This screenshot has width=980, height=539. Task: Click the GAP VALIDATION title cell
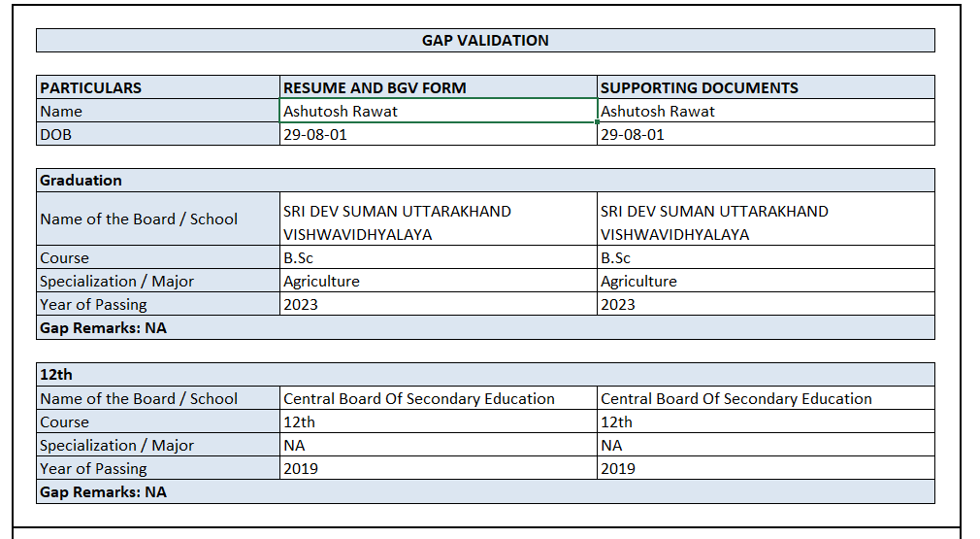[x=485, y=41]
